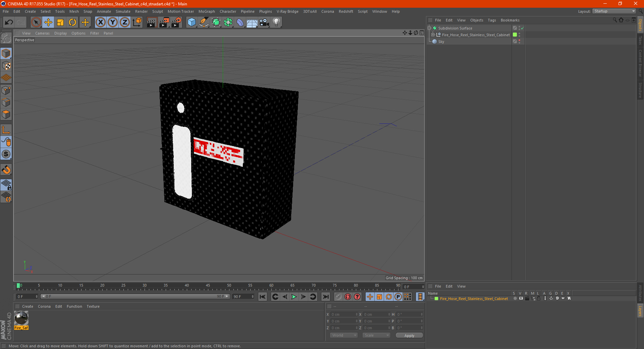
Task: Click the Undo arrow icon
Action: pos(9,22)
